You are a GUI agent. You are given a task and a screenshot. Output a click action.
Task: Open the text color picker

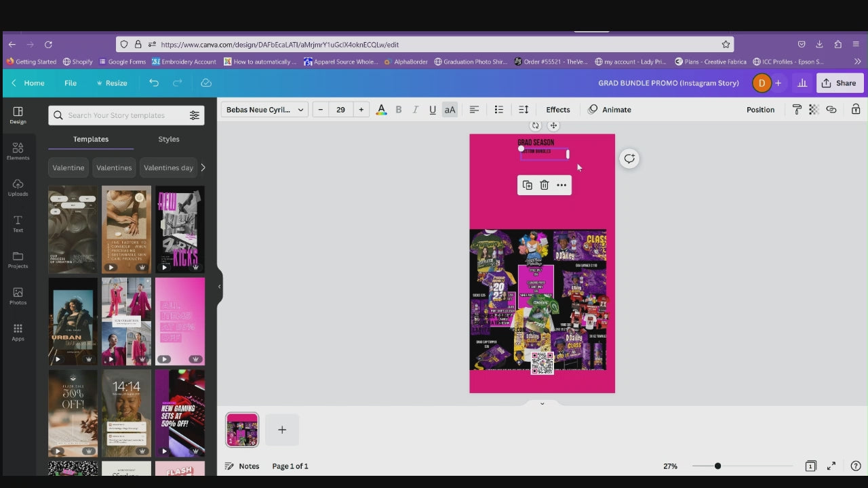(x=381, y=110)
